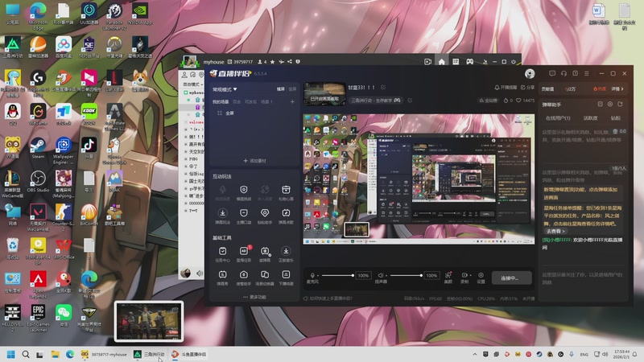Open the 设置 settings icon by 连接中
Image resolution: width=644 pixels, height=362 pixels.
pos(481,277)
